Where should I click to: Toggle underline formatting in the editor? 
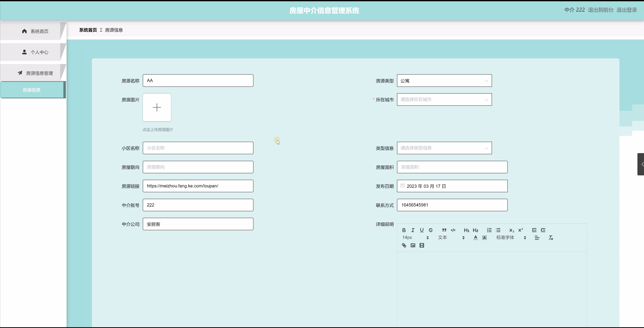click(x=421, y=230)
